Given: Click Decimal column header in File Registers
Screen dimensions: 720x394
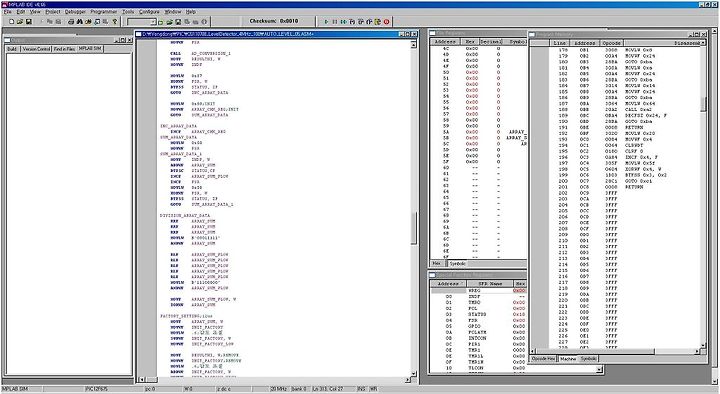Looking at the screenshot, I should coord(490,42).
